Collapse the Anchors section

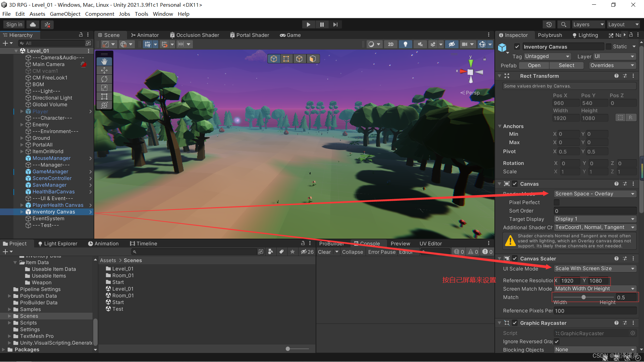click(500, 126)
